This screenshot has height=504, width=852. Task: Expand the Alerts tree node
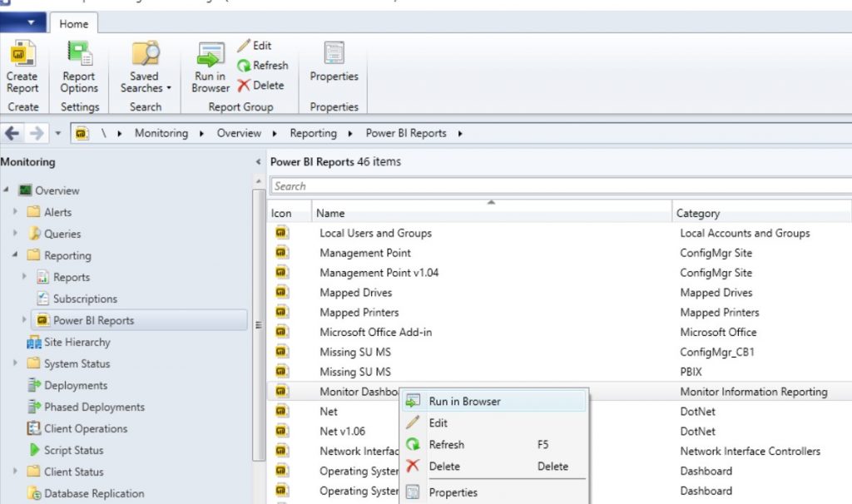coord(15,211)
